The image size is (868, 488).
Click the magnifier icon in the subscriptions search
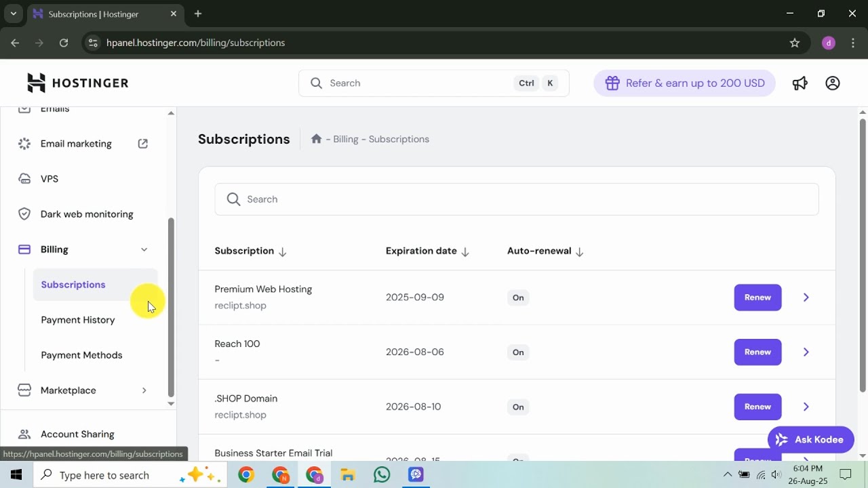[x=233, y=199]
